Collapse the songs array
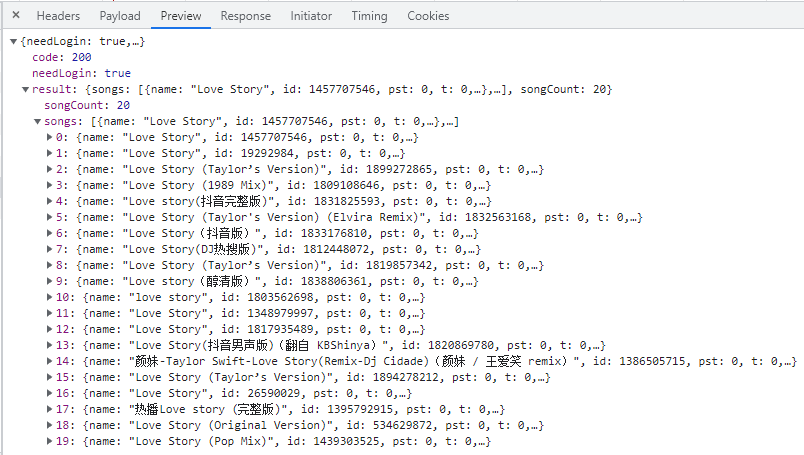 click(37, 122)
